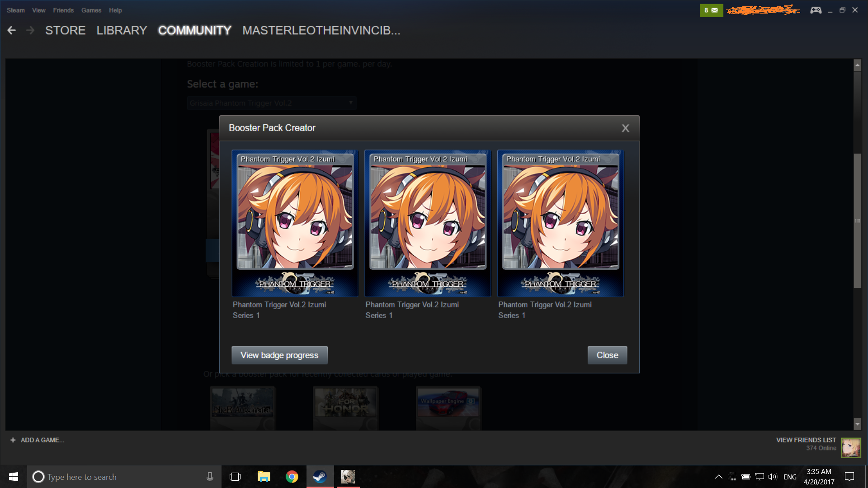Launch Big Picture mode controller icon

pyautogui.click(x=816, y=10)
